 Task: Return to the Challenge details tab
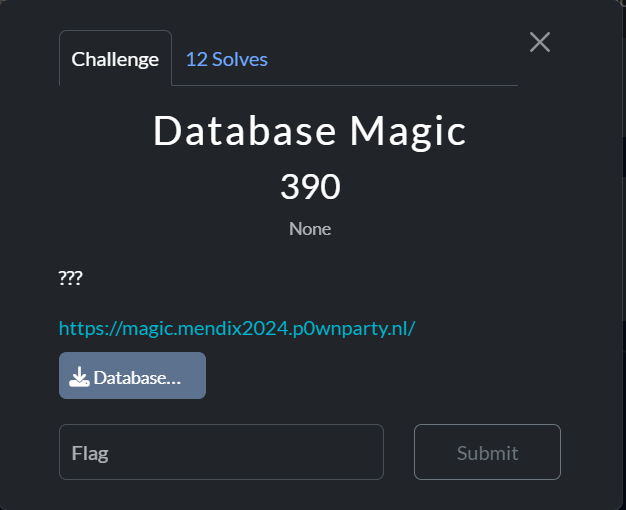click(115, 58)
